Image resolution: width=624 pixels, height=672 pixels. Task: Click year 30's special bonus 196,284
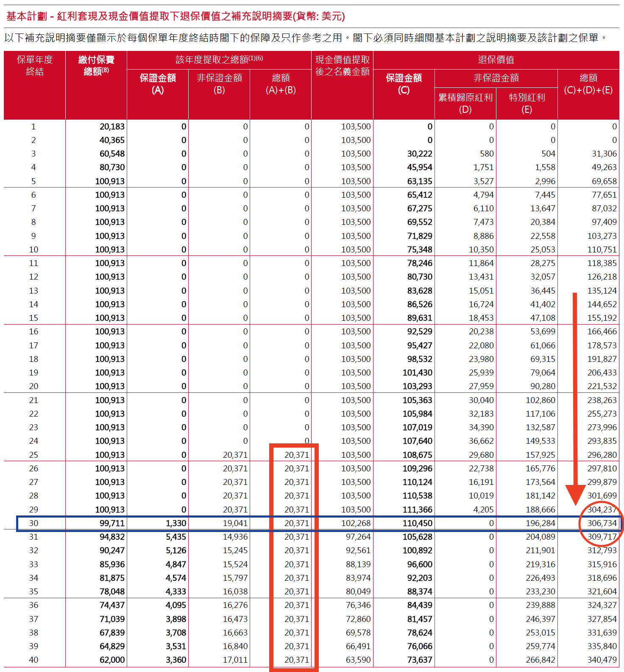click(x=540, y=523)
